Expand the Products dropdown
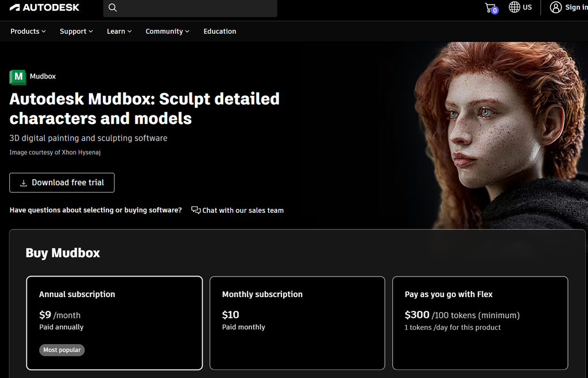The height and width of the screenshot is (378, 588). [x=28, y=31]
